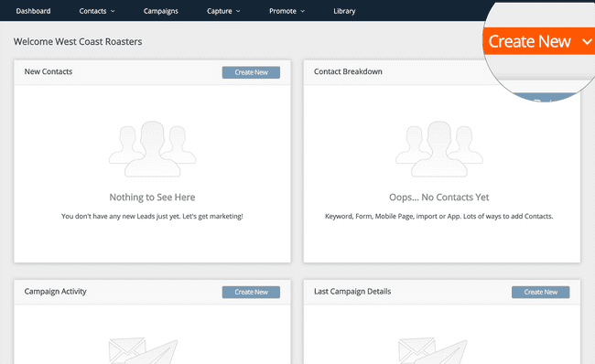Click Create New in Campaign Activity panel

[251, 292]
